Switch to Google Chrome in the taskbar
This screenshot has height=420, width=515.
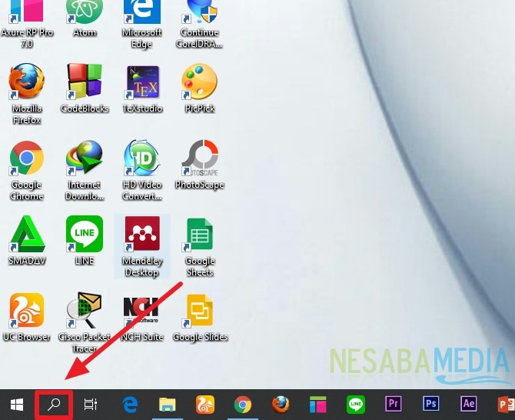pos(243,405)
